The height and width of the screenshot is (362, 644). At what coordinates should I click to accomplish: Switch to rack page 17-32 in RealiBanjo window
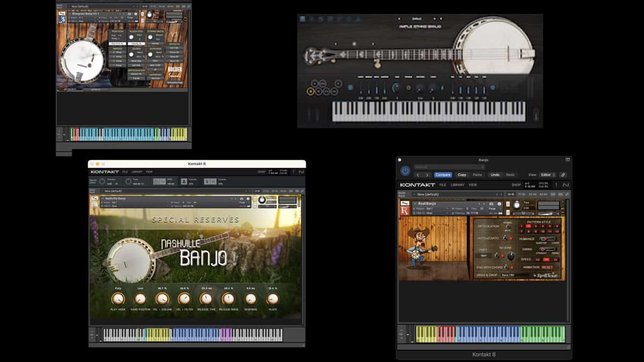coord(522,195)
